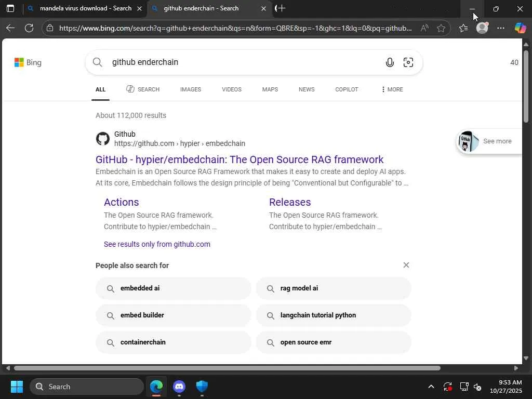The height and width of the screenshot is (399, 532).
Task: Open Windows Security shield in taskbar
Action: 202,387
